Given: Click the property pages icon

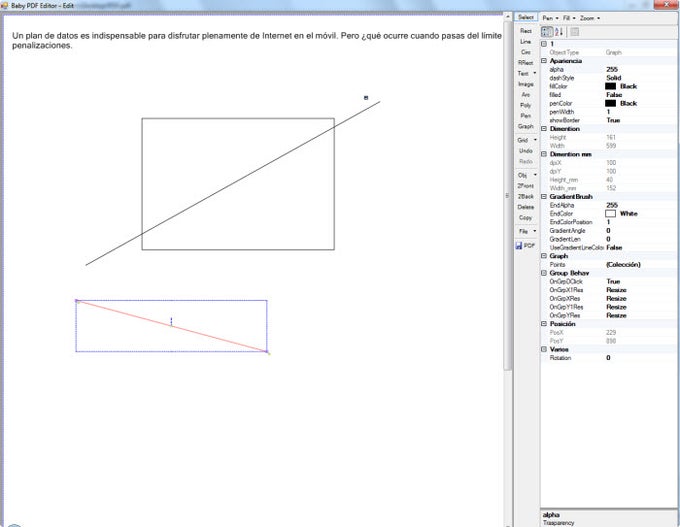Looking at the screenshot, I should click(x=574, y=32).
